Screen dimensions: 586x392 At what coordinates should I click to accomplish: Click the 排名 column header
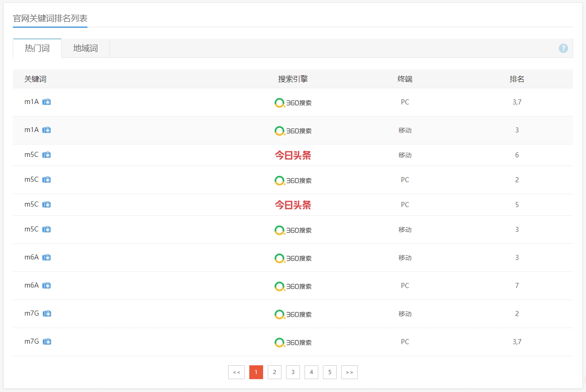[x=517, y=79]
